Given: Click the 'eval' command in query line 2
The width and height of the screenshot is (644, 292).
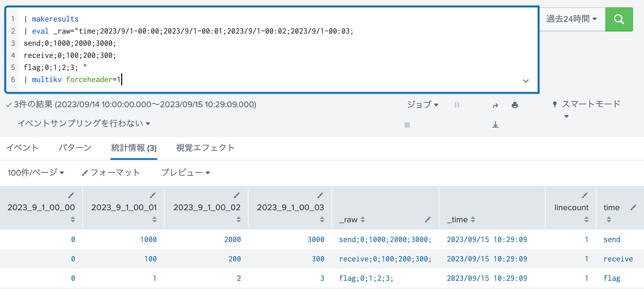Looking at the screenshot, I should [40, 31].
